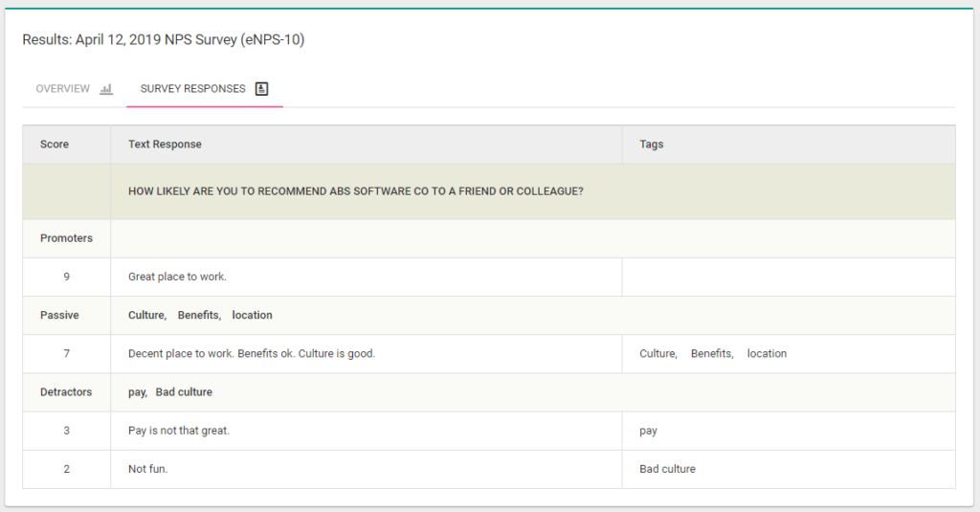Click the survey question header row
The image size is (980, 512).
[356, 191]
